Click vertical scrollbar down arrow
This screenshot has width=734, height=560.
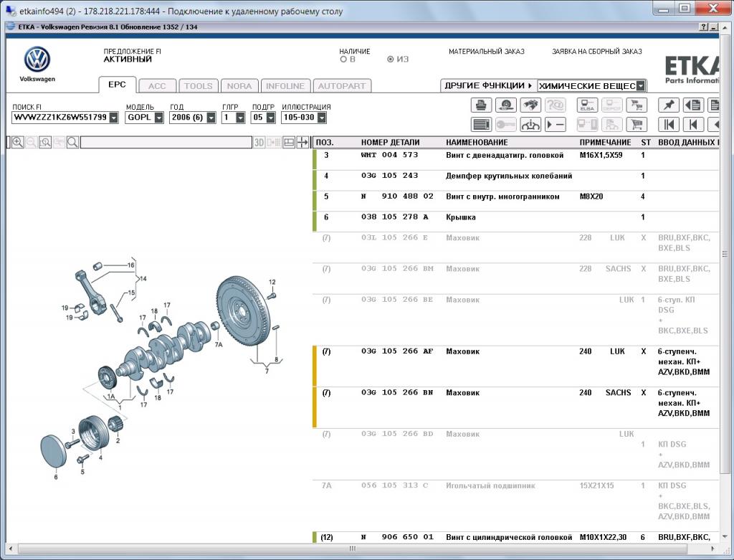725,536
